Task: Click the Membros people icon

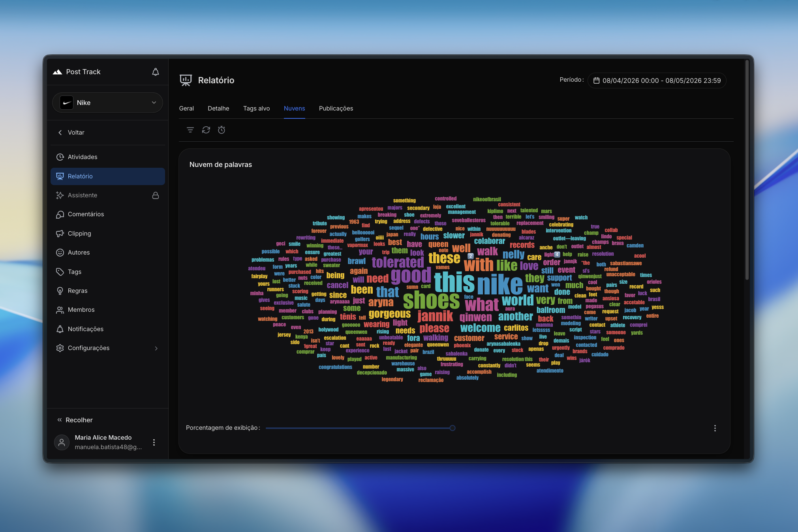Action: [60, 310]
